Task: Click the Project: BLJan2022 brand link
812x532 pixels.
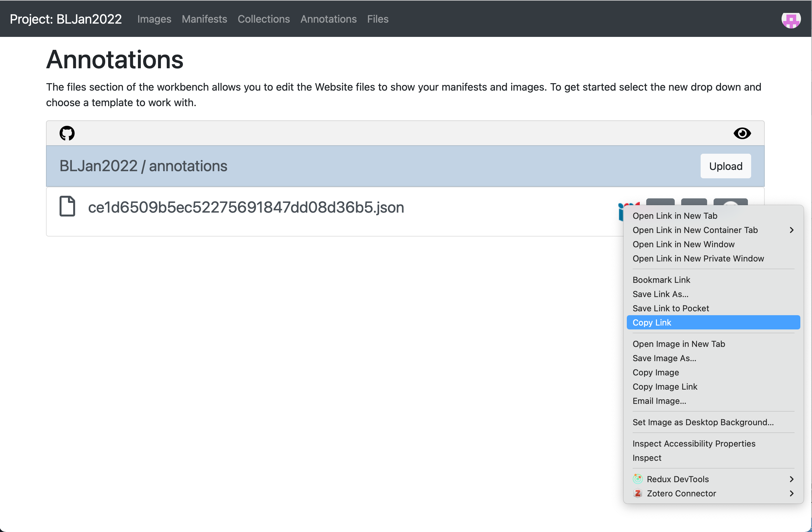Action: coord(65,19)
